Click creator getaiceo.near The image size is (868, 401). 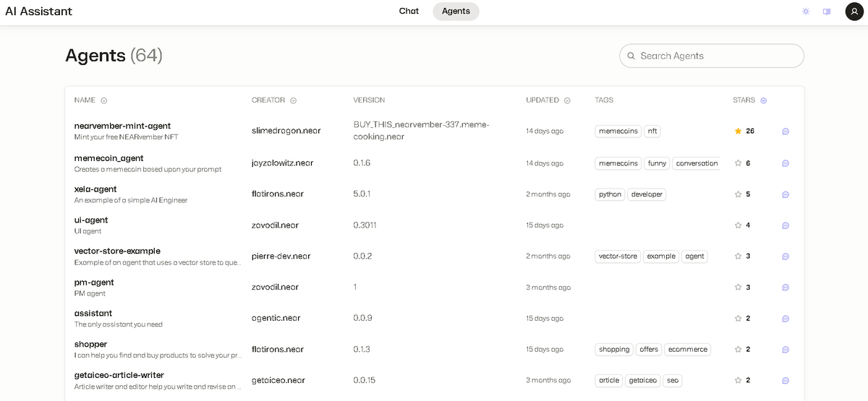click(278, 381)
